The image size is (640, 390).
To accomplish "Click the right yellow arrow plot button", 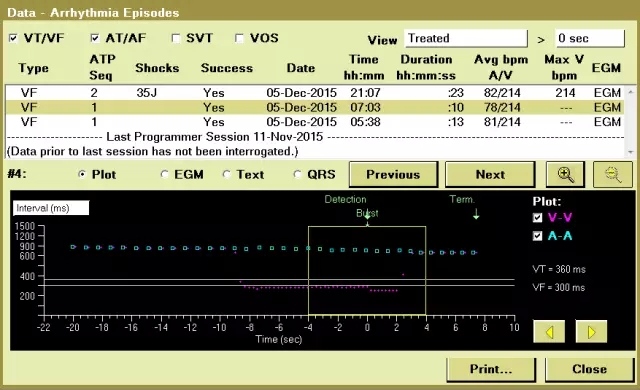I will 591,332.
